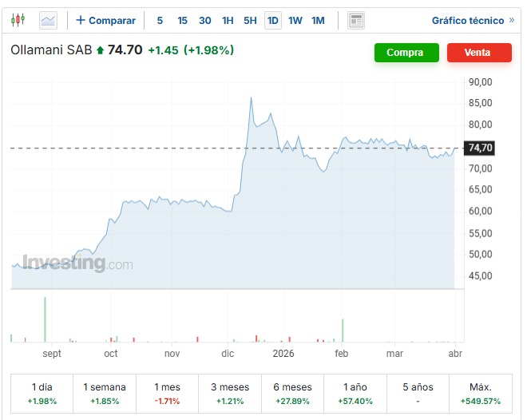Switch interval to 1W

click(295, 20)
